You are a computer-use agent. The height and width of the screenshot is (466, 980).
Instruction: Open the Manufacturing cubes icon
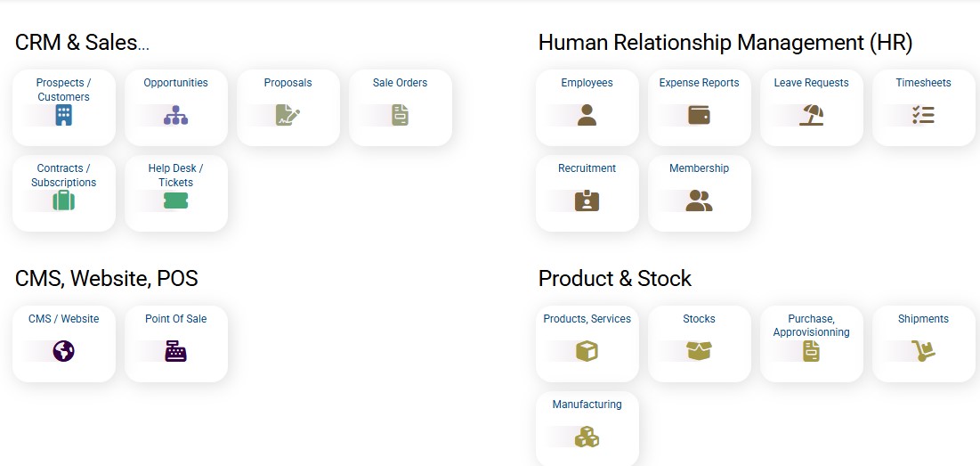tap(587, 437)
